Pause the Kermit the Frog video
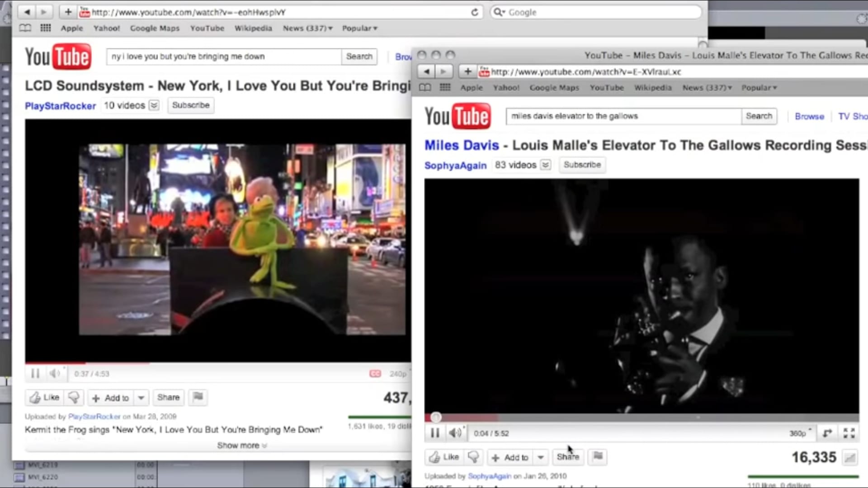This screenshot has width=868, height=488. click(x=35, y=374)
